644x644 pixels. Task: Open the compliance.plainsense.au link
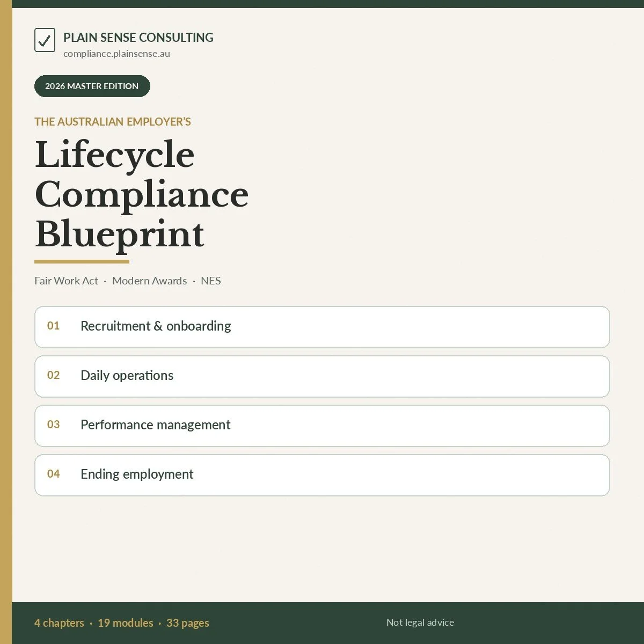point(116,54)
